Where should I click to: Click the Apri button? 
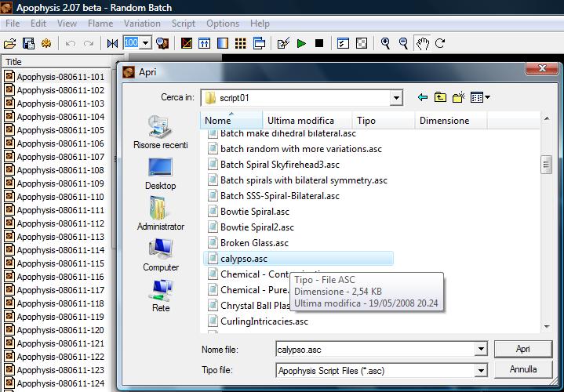pyautogui.click(x=523, y=349)
